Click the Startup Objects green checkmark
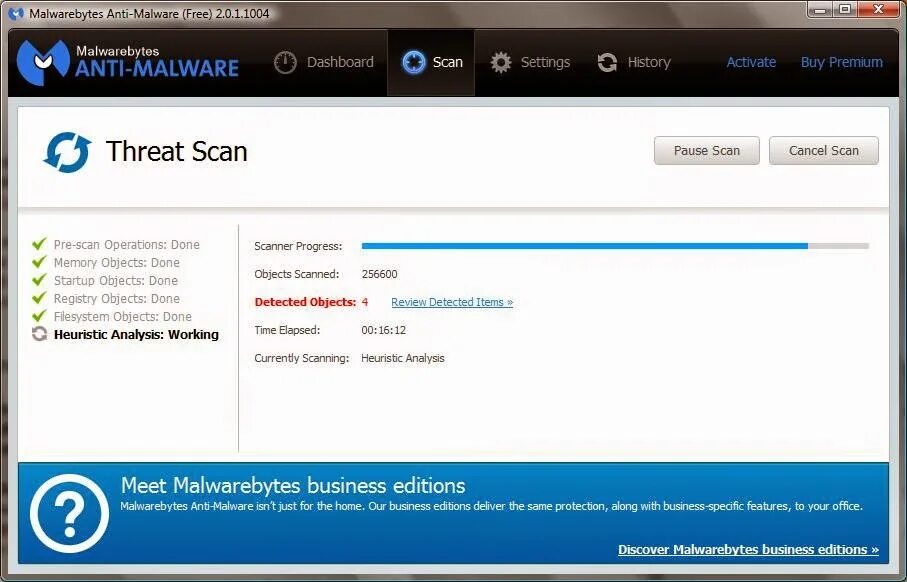 click(x=39, y=279)
